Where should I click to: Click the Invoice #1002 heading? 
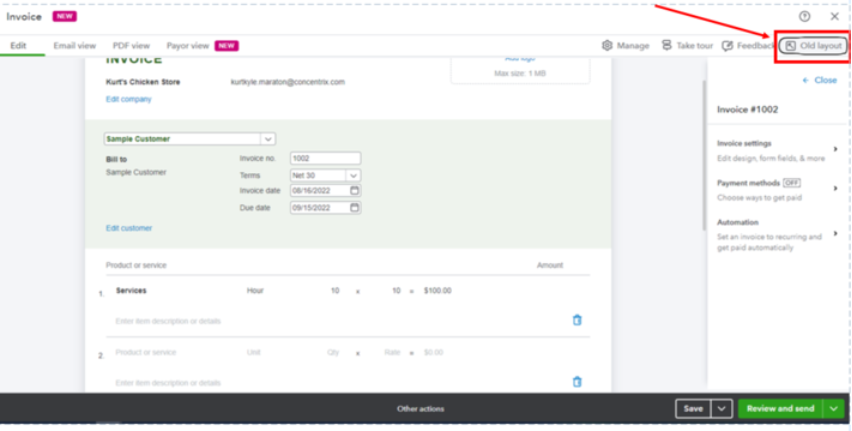click(x=747, y=109)
